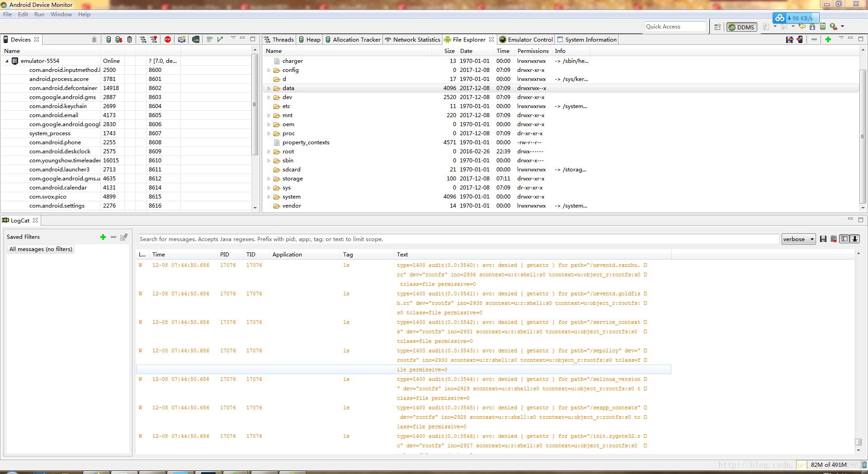Click the Systrace capture icon
868x474 pixels.
[209, 39]
